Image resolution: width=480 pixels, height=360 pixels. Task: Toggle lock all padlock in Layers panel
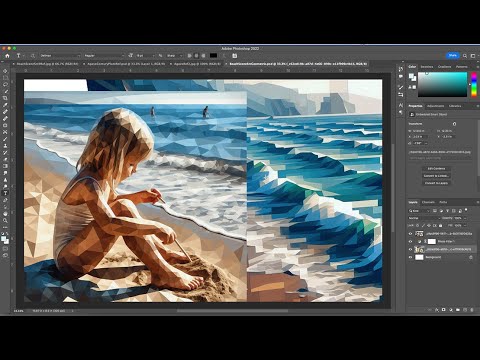click(x=440, y=226)
